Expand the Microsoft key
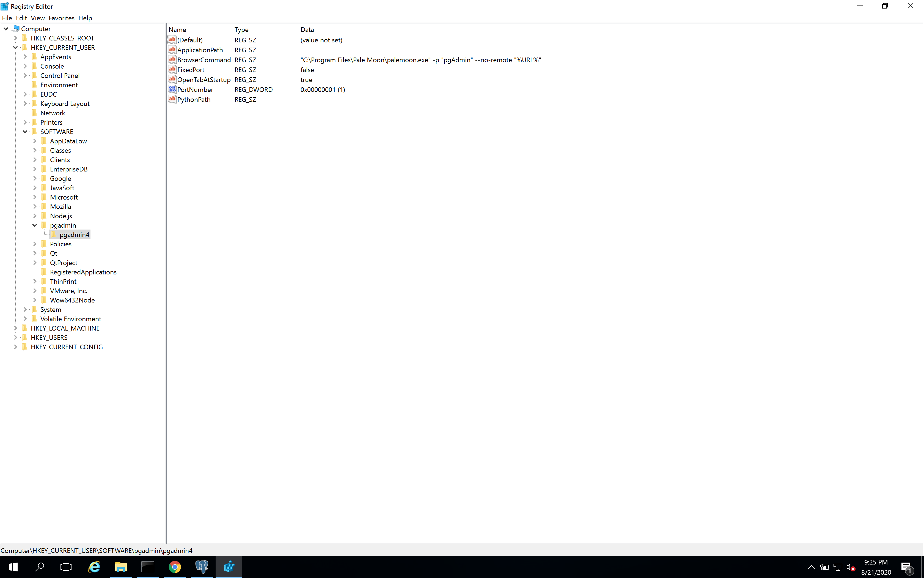This screenshot has height=578, width=924. click(x=35, y=197)
